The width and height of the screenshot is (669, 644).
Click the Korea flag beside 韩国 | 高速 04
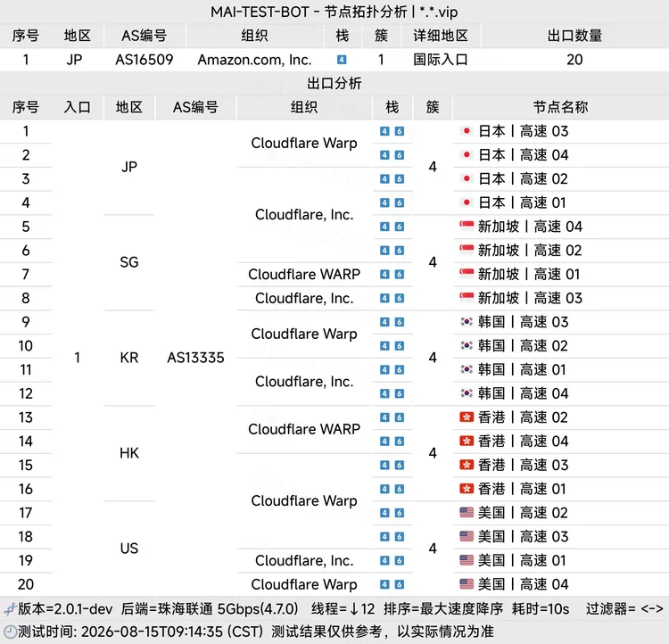point(467,393)
